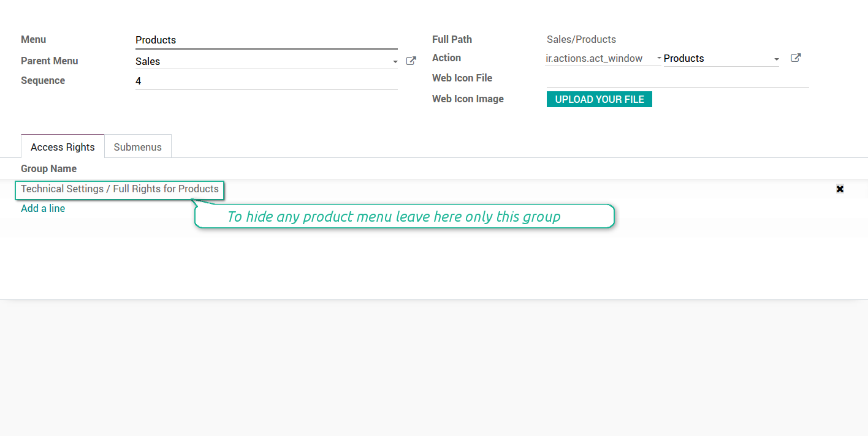
Task: Click the Menu name field containing Products
Action: coord(266,40)
